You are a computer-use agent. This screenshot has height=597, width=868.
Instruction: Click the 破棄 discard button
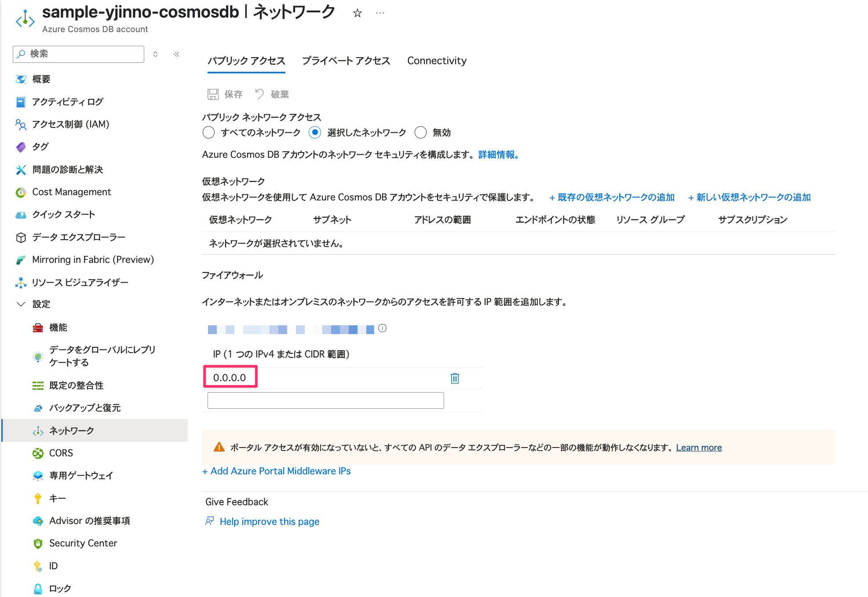tap(272, 95)
